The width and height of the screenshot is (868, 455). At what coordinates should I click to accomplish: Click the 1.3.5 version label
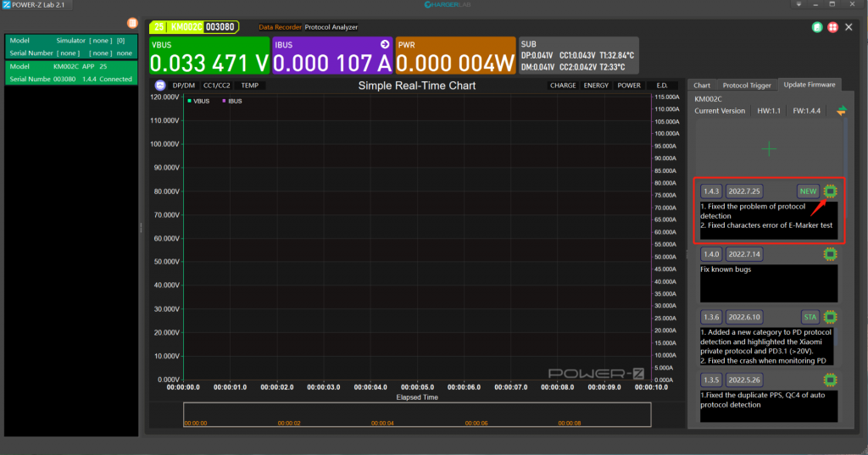(711, 380)
